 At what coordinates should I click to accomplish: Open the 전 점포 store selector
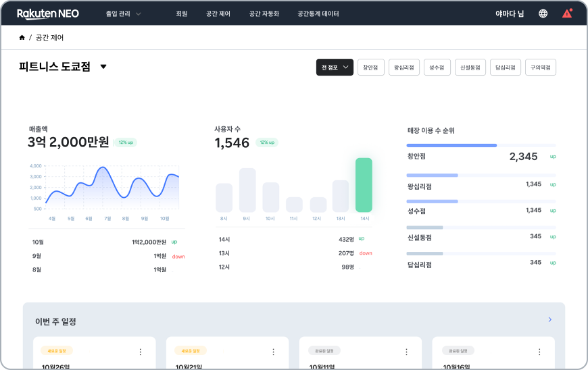tap(335, 68)
